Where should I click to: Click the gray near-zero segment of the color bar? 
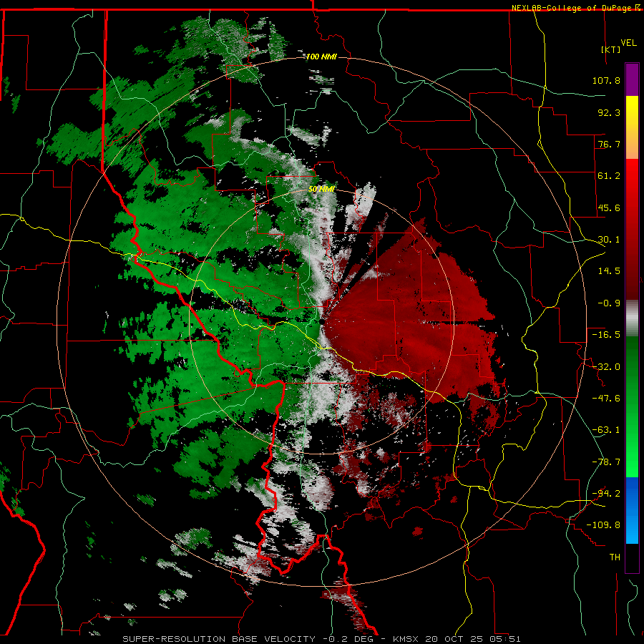click(x=632, y=318)
